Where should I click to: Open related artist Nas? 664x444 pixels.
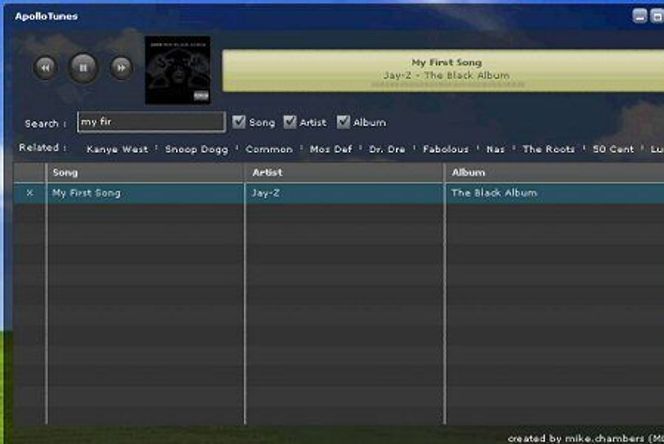pyautogui.click(x=495, y=149)
